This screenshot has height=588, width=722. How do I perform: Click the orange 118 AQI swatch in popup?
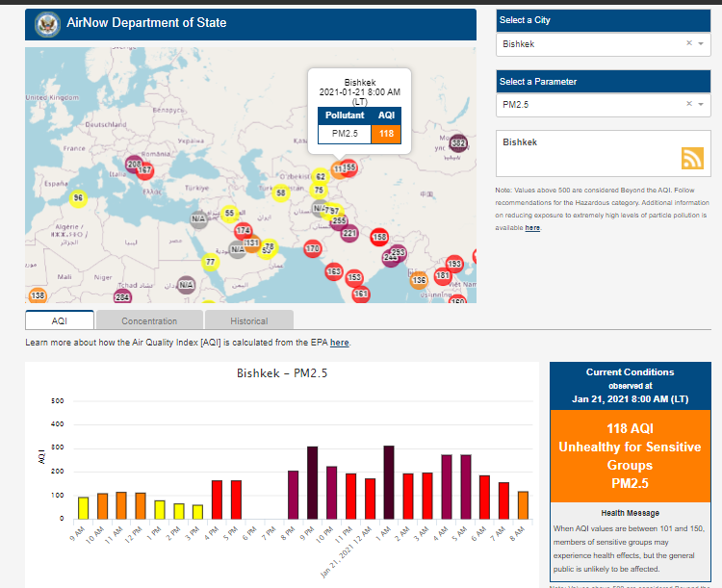386,133
